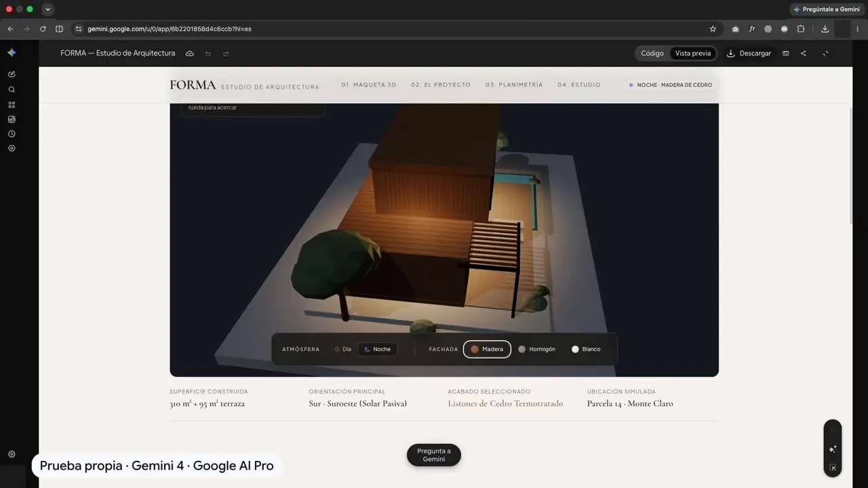Go to 02. El Proyecto section

441,85
